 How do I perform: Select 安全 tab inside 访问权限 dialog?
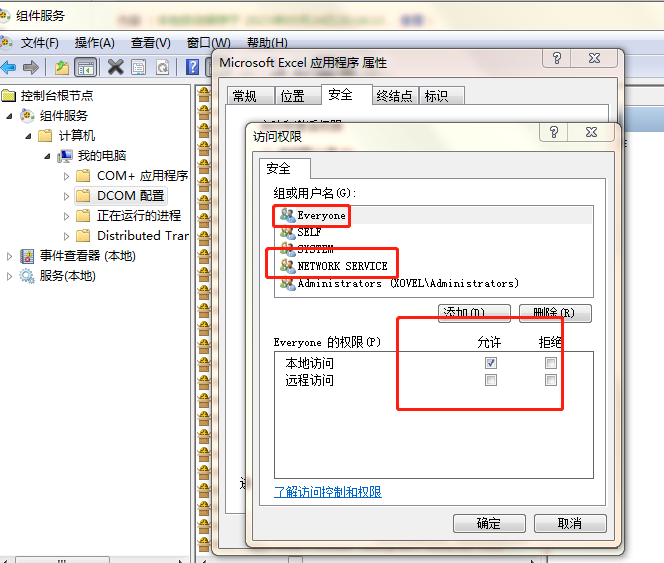coord(285,169)
